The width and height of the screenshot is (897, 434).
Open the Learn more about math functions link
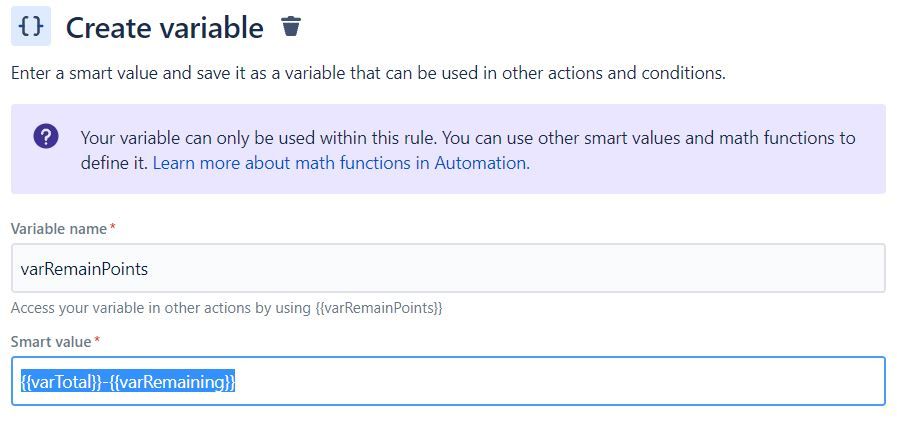tap(341, 163)
